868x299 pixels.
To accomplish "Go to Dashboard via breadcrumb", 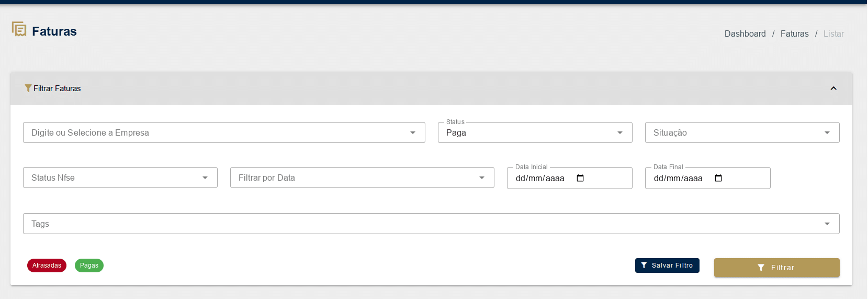I will [x=745, y=34].
